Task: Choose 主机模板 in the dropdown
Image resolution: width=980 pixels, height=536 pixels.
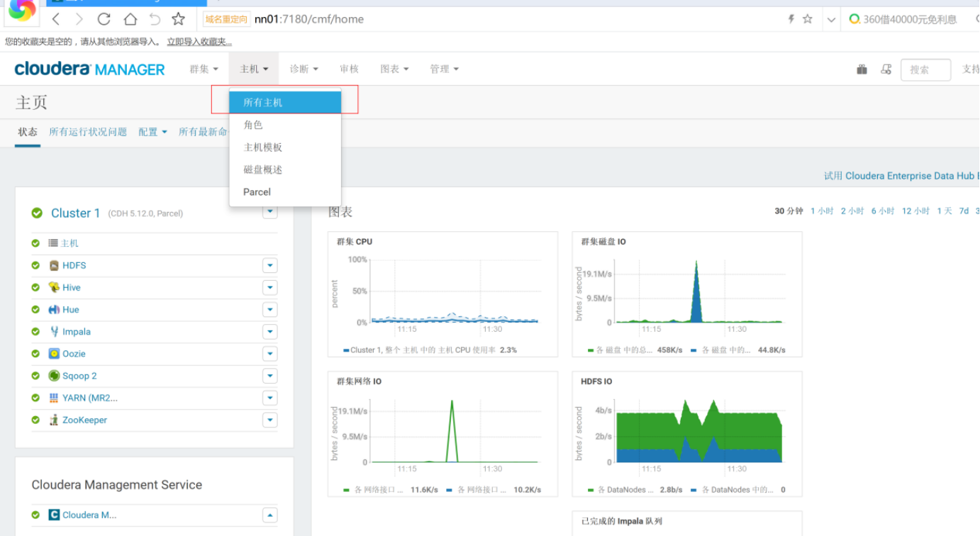Action: pos(285,147)
